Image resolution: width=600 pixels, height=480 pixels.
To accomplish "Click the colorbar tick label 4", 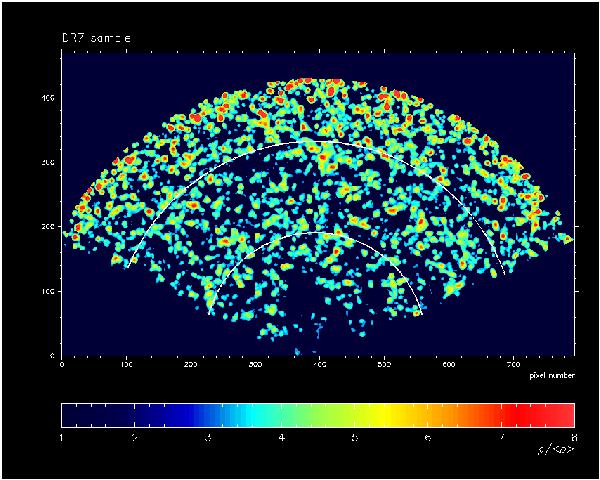I will [x=281, y=438].
